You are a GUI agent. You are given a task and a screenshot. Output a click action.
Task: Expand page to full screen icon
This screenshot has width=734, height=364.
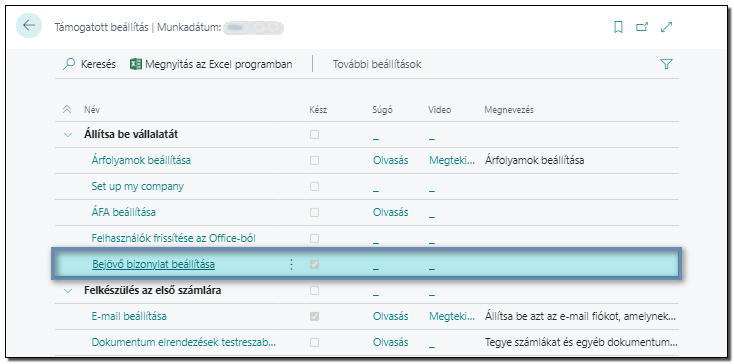pos(666,28)
